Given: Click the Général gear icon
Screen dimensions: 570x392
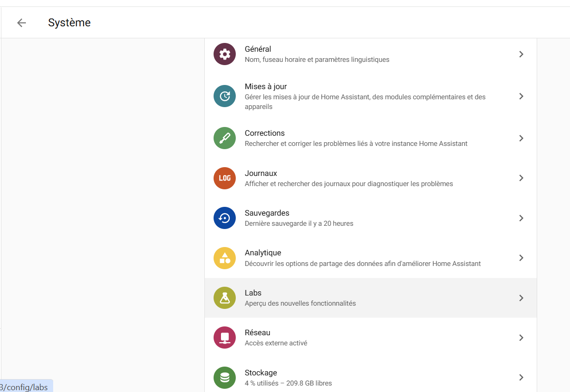Looking at the screenshot, I should coord(225,54).
